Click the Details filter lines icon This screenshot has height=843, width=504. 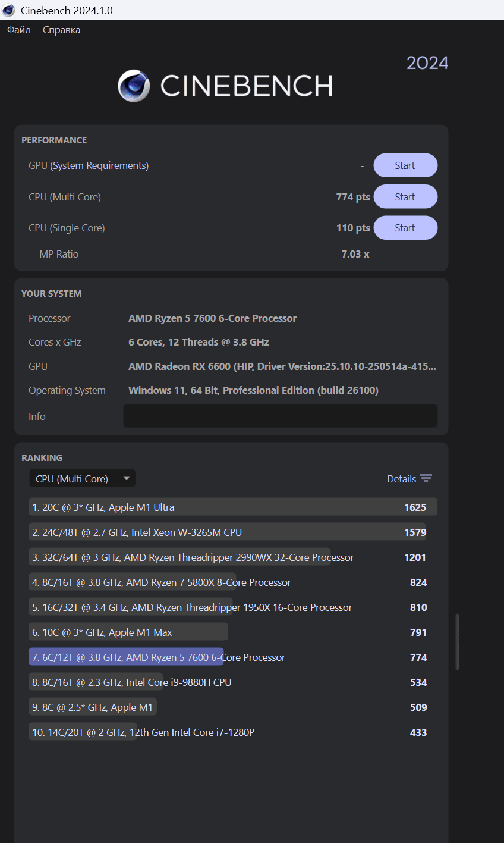pos(426,479)
